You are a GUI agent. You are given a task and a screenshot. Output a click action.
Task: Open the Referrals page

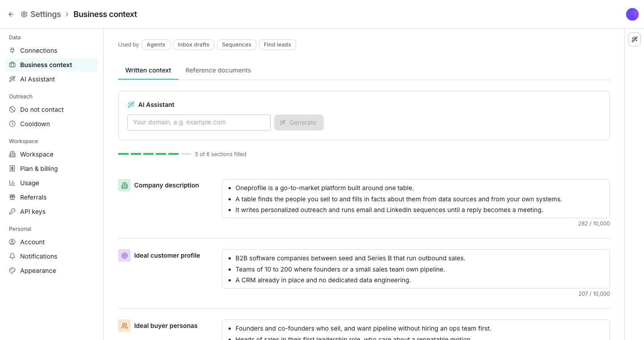tap(51, 197)
